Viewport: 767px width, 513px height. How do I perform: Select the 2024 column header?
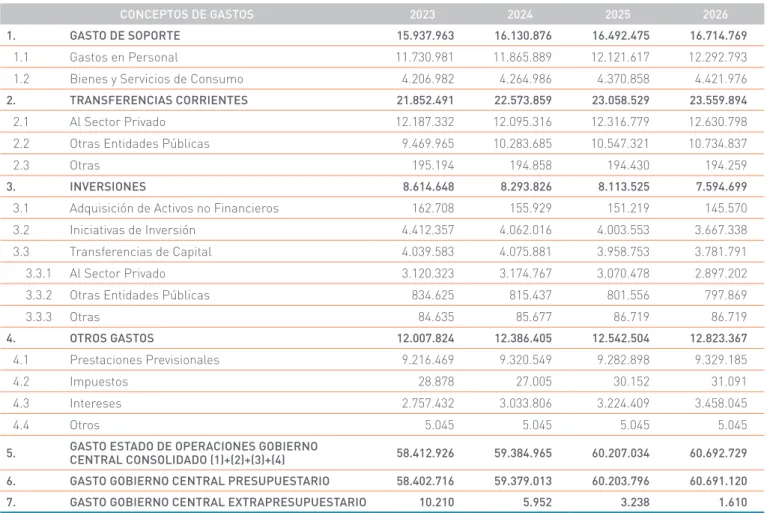pyautogui.click(x=520, y=15)
